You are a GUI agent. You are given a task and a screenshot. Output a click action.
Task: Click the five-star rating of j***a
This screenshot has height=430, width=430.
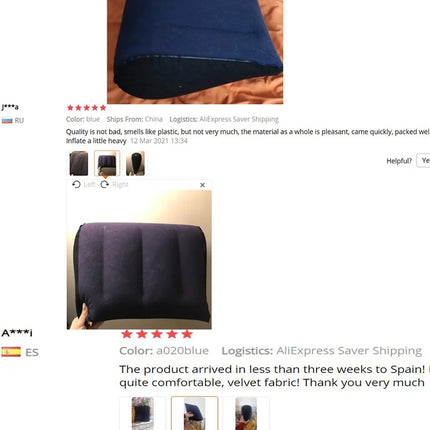pyautogui.click(x=87, y=108)
